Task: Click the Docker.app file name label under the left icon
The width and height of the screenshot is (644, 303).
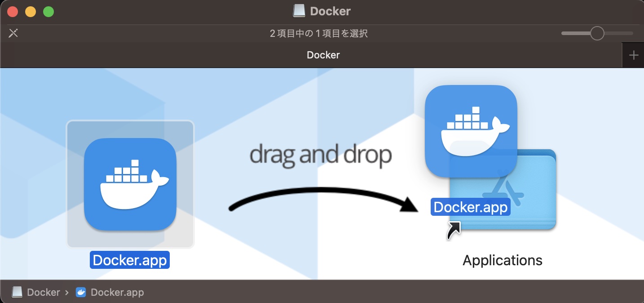Action: (x=130, y=260)
